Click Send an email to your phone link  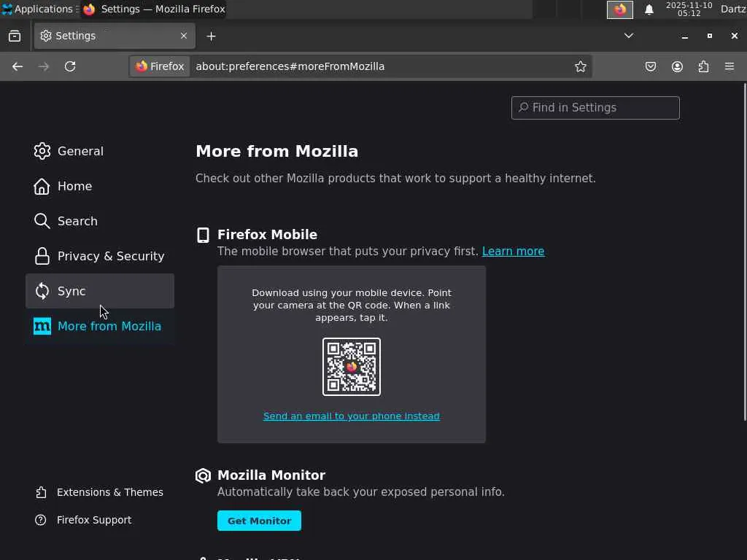pos(351,416)
